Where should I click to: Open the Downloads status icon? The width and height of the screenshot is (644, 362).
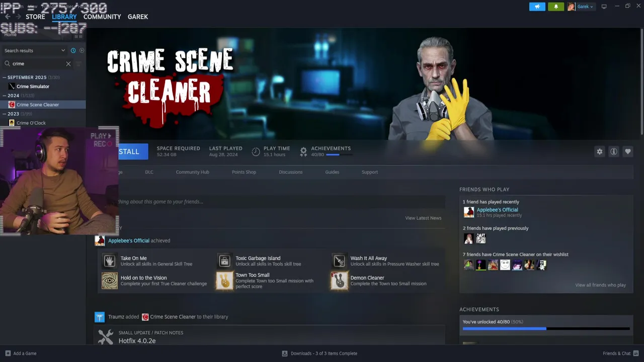285,353
